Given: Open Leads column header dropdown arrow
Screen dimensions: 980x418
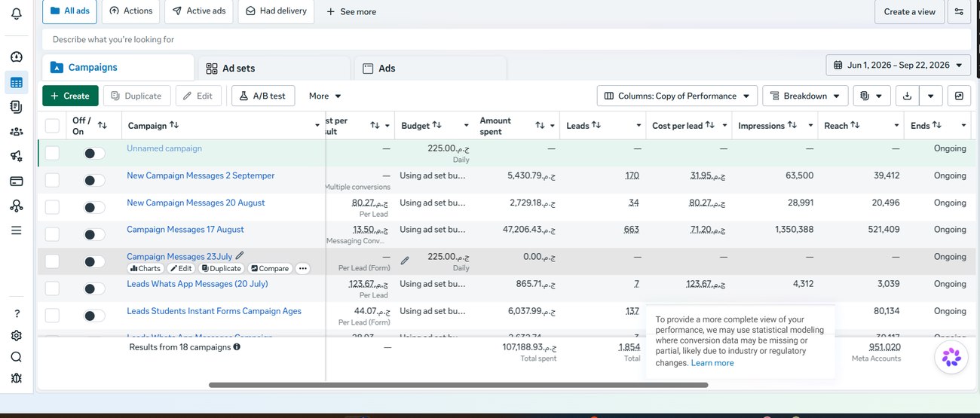Looking at the screenshot, I should tap(639, 126).
